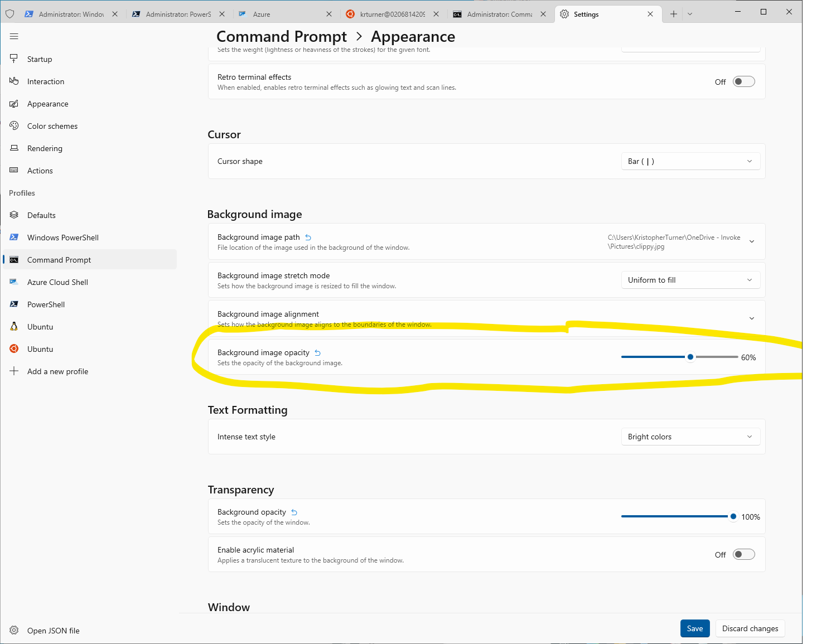Image resolution: width=831 pixels, height=644 pixels.
Task: Select Windows PowerShell profile in sidebar
Action: (62, 238)
